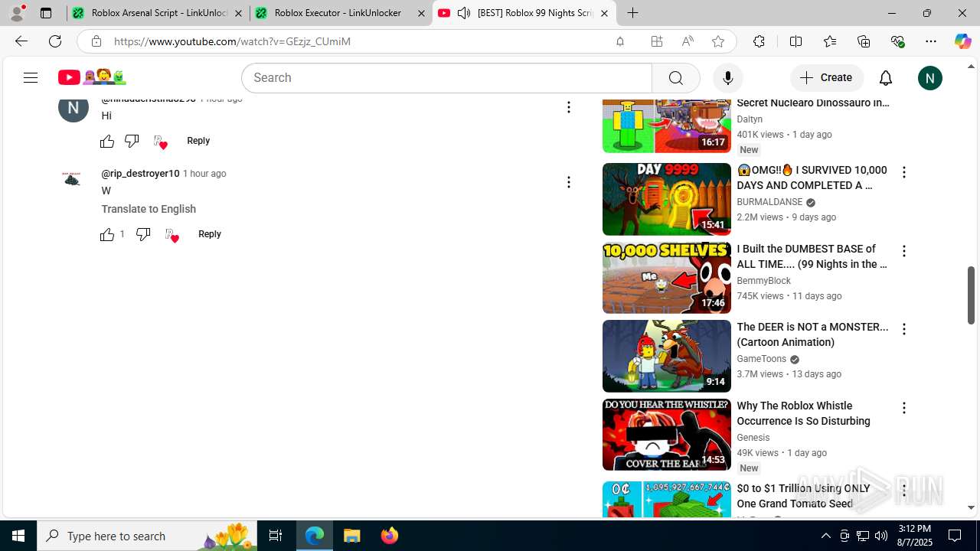Focus the YouTube search box
980x551 pixels.
point(446,78)
